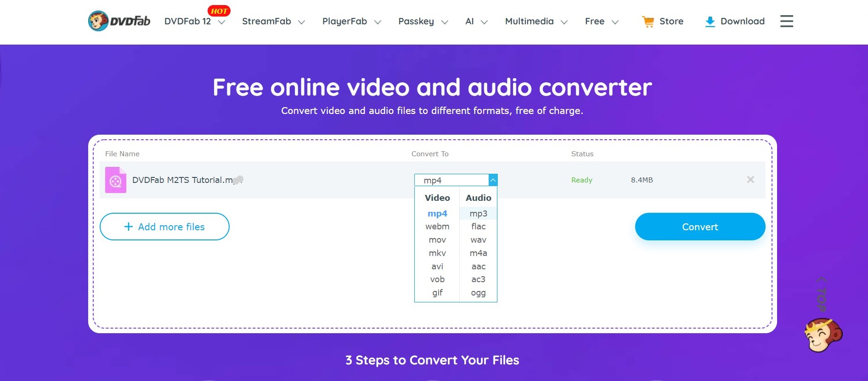Click the Download arrow icon
This screenshot has height=381, width=868.
pyautogui.click(x=710, y=22)
